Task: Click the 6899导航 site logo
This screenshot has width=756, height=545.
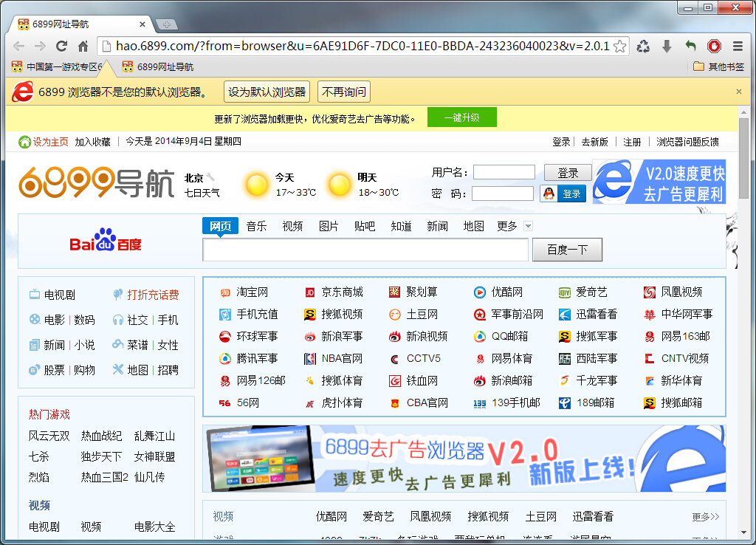Action: 97,183
